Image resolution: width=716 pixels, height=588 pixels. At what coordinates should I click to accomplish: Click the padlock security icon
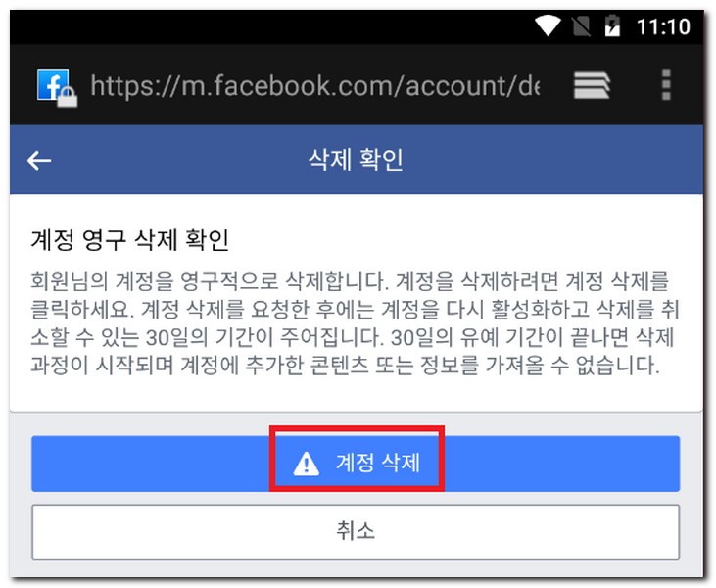point(68,96)
